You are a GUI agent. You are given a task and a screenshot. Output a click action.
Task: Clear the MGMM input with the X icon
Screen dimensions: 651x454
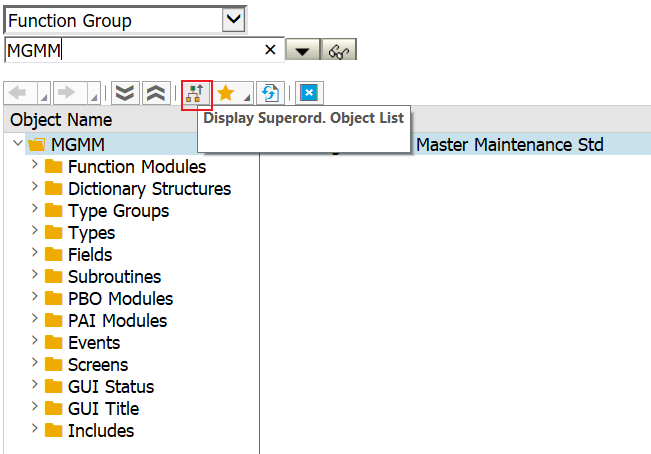[x=270, y=50]
